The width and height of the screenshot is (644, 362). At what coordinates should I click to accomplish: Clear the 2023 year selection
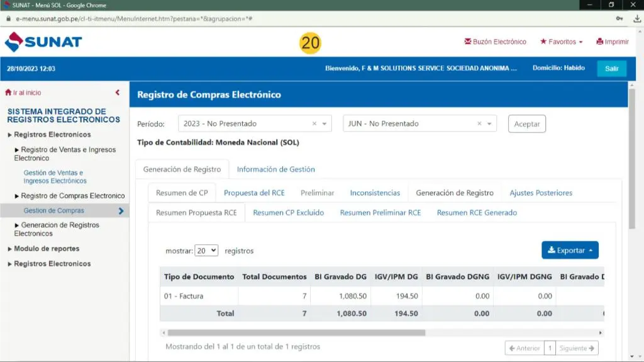pyautogui.click(x=314, y=124)
